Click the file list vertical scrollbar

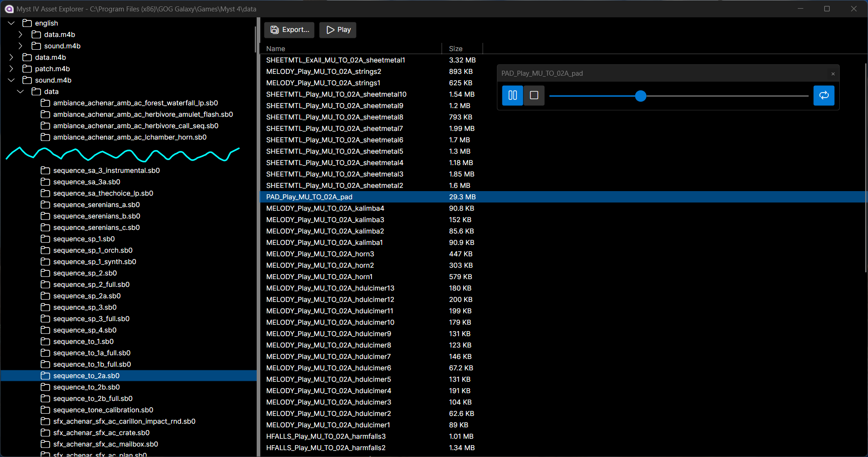click(x=866, y=168)
